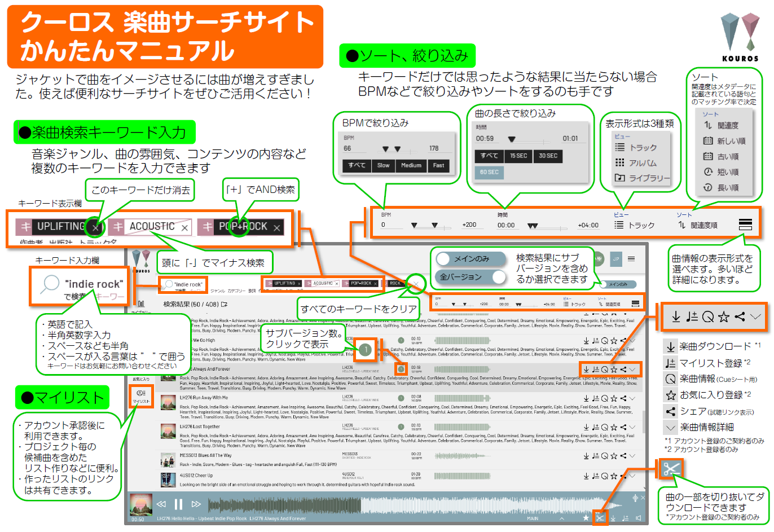Expand details of the Cheer Up row
The width and height of the screenshot is (774, 532).
tap(632, 477)
